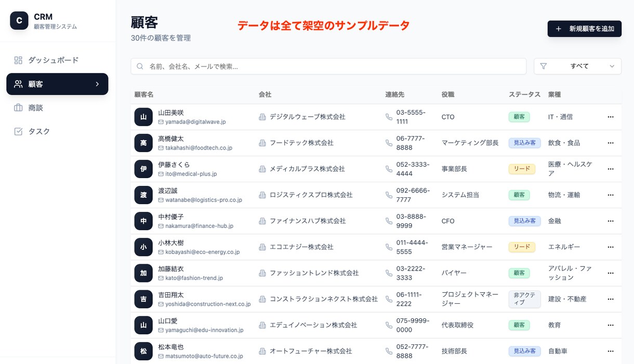Click the email ito@medical-plus.jp
The width and height of the screenshot is (634, 364).
click(x=191, y=174)
